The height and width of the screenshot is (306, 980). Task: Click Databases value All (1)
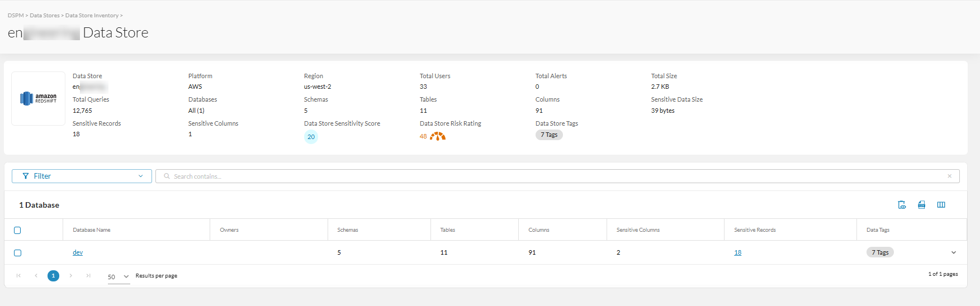click(x=196, y=111)
